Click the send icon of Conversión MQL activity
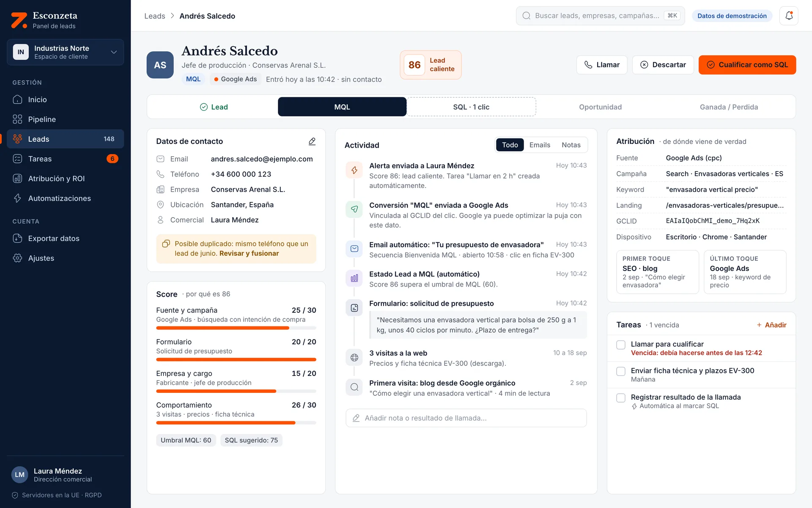Image resolution: width=812 pixels, height=508 pixels. 354,209
